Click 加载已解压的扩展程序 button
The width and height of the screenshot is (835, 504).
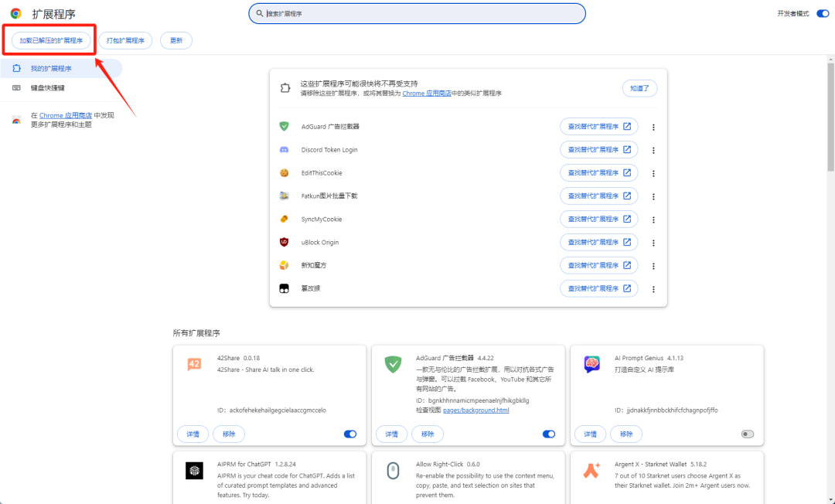[x=51, y=40]
